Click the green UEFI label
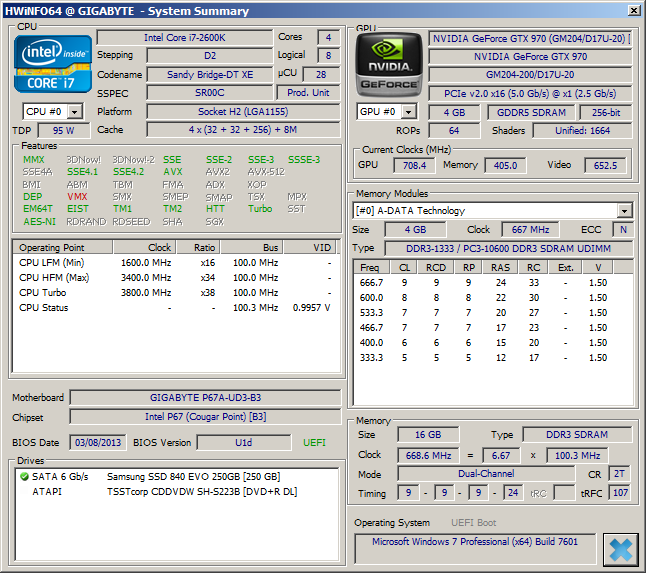 click(x=314, y=443)
